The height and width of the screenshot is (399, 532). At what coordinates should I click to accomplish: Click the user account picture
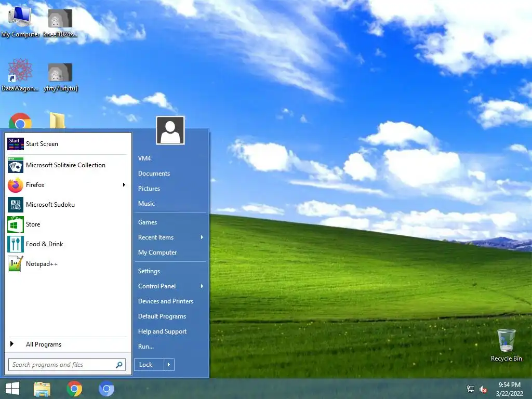(170, 130)
